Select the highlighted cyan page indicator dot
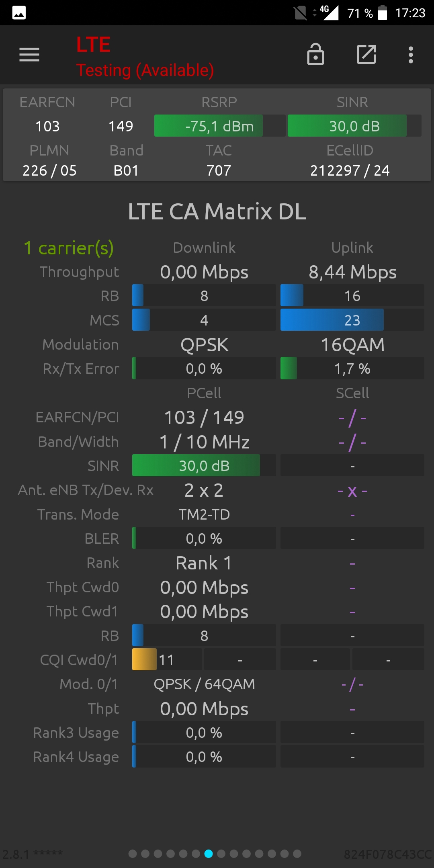Image resolution: width=434 pixels, height=868 pixels. click(x=209, y=854)
